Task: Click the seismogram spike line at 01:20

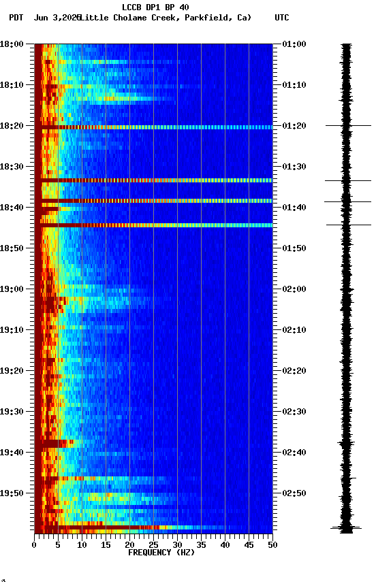Action: point(348,126)
